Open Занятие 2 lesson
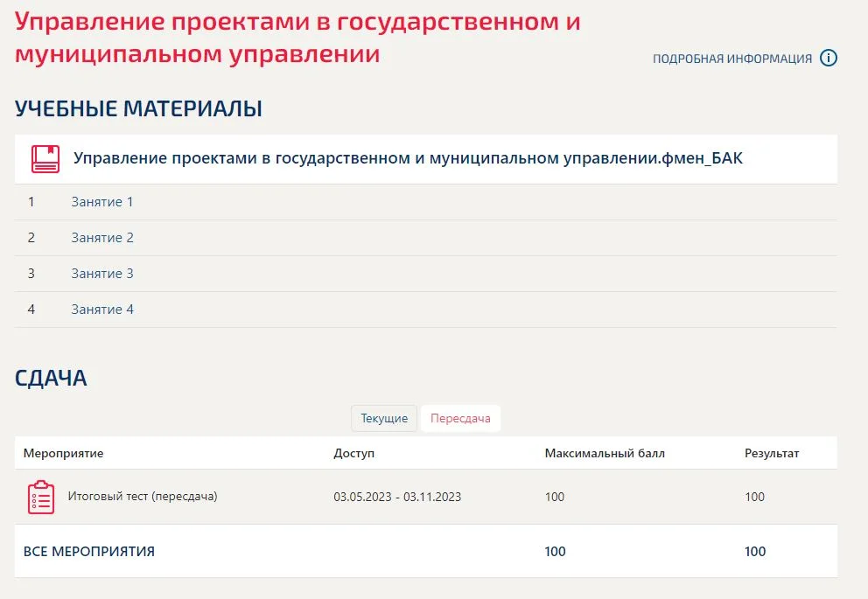Viewport: 868px width, 599px height. 102,238
